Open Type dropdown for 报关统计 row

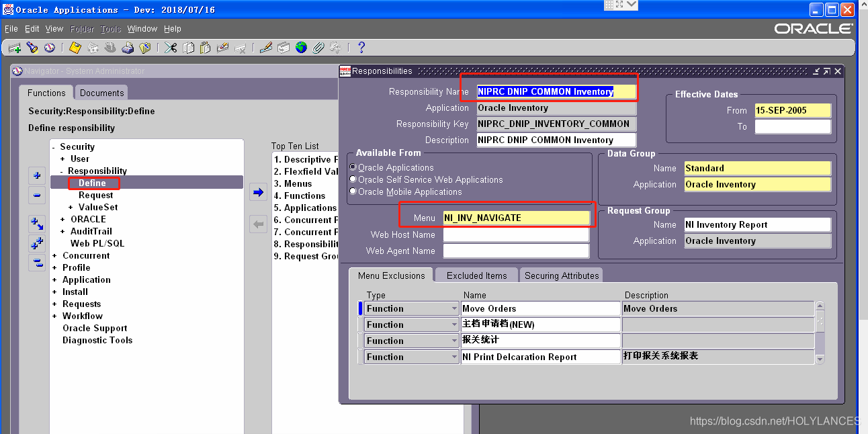click(x=454, y=341)
